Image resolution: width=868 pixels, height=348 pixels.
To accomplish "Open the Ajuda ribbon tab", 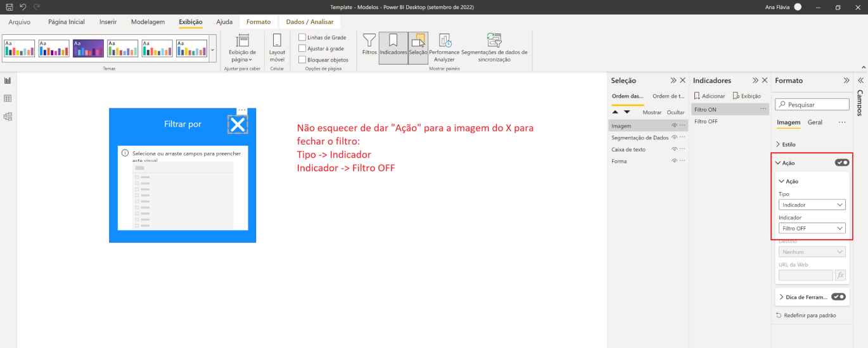I will [x=224, y=22].
